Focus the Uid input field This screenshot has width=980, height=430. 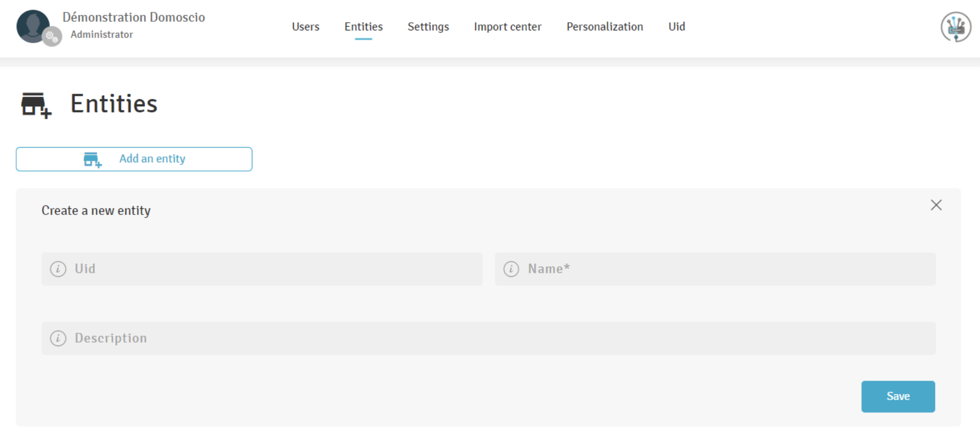(275, 269)
